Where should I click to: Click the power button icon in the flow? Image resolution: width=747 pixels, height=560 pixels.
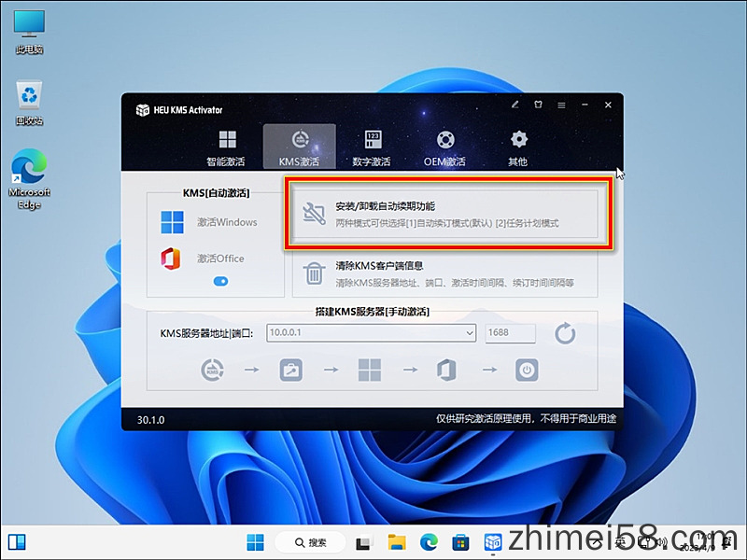[x=527, y=370]
